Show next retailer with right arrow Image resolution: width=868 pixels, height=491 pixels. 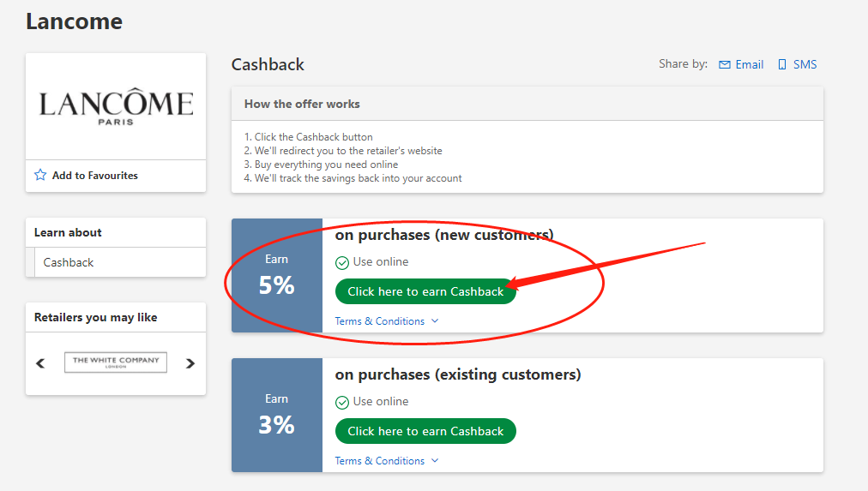190,363
